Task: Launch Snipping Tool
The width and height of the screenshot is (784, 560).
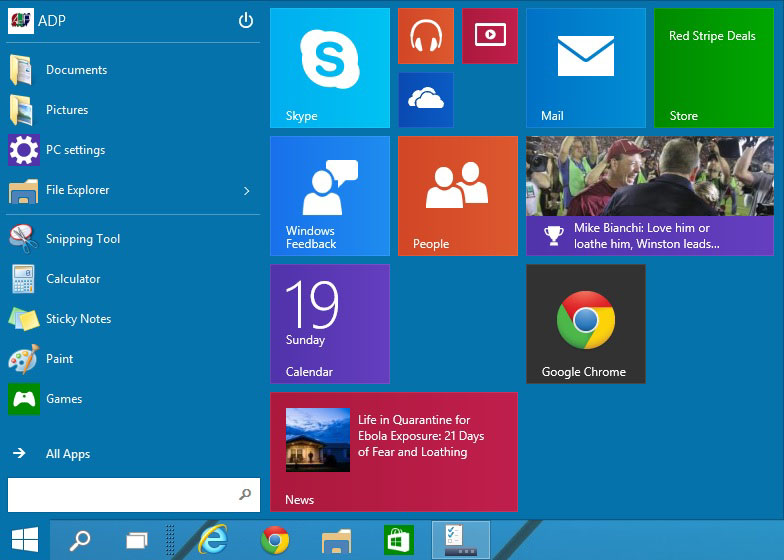Action: [133, 238]
